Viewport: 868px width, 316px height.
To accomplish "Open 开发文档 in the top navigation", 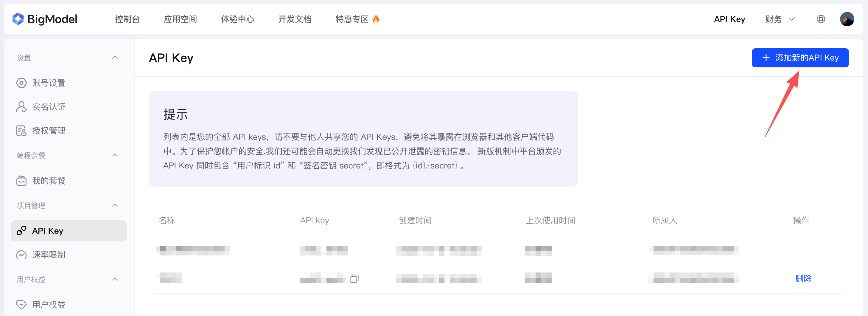I will [x=295, y=19].
